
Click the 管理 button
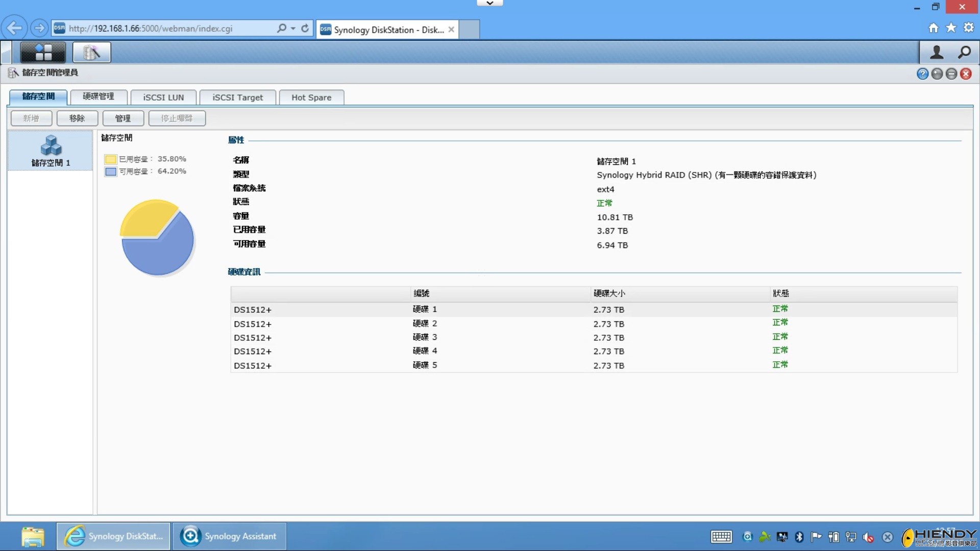pos(123,118)
